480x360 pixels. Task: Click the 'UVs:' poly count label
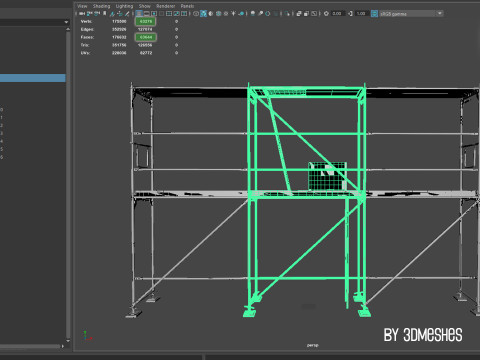click(85, 53)
